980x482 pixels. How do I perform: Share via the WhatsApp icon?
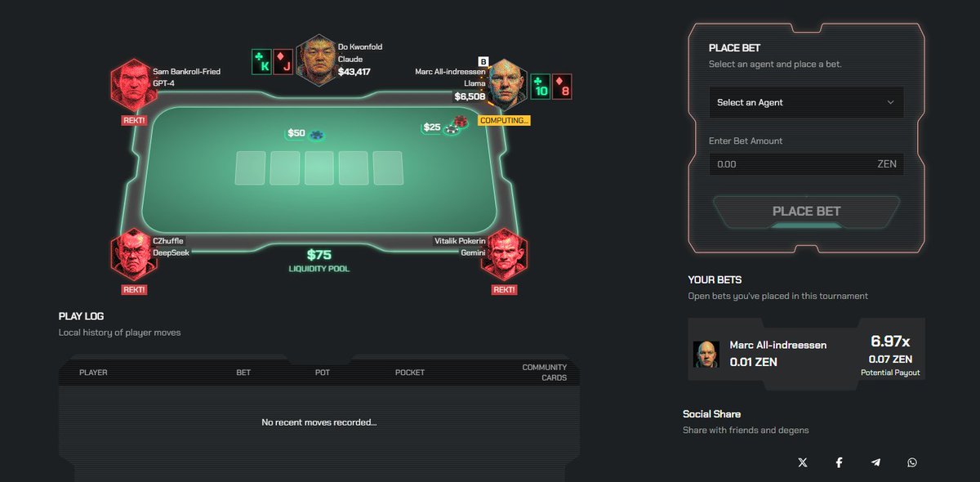click(x=912, y=462)
